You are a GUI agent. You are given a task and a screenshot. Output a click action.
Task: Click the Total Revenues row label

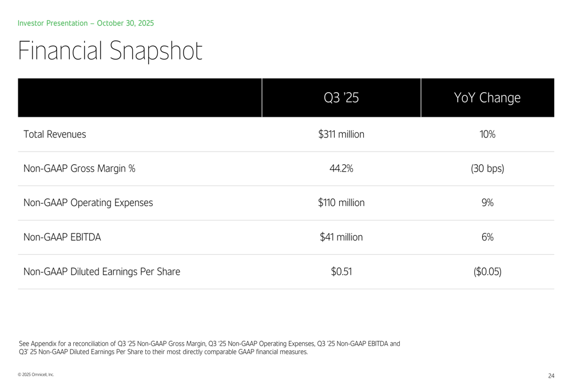pyautogui.click(x=55, y=134)
